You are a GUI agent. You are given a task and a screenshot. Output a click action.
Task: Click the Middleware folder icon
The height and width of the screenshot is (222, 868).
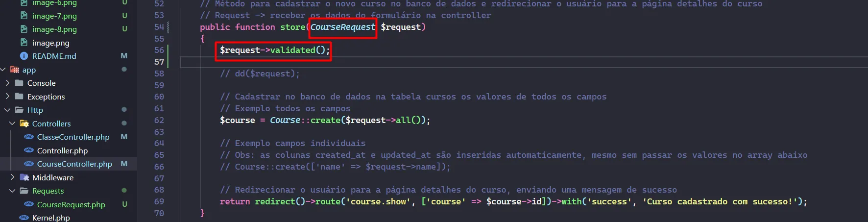(24, 177)
